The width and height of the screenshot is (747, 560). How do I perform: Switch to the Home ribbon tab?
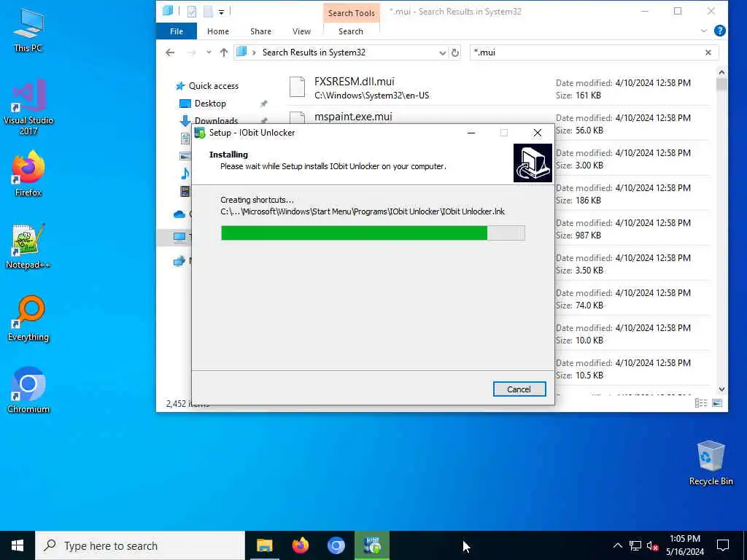pos(217,31)
